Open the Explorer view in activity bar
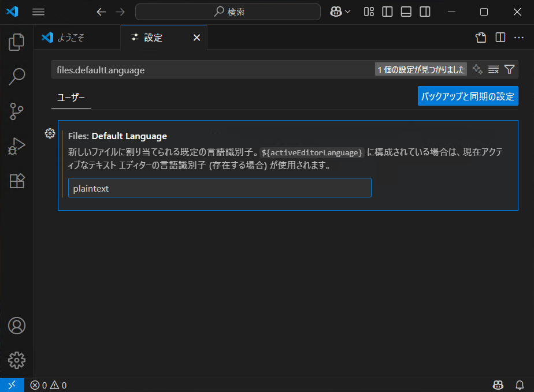This screenshot has height=392, width=534. (x=17, y=42)
